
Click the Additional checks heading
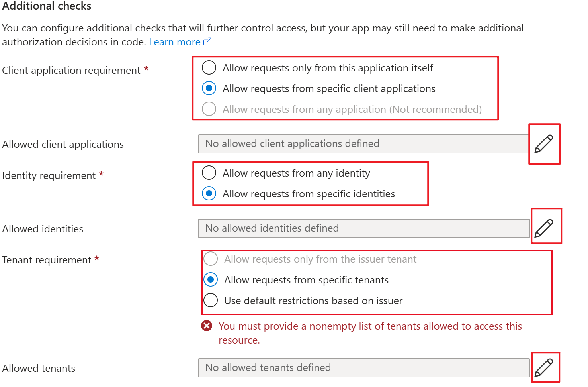[x=47, y=6]
